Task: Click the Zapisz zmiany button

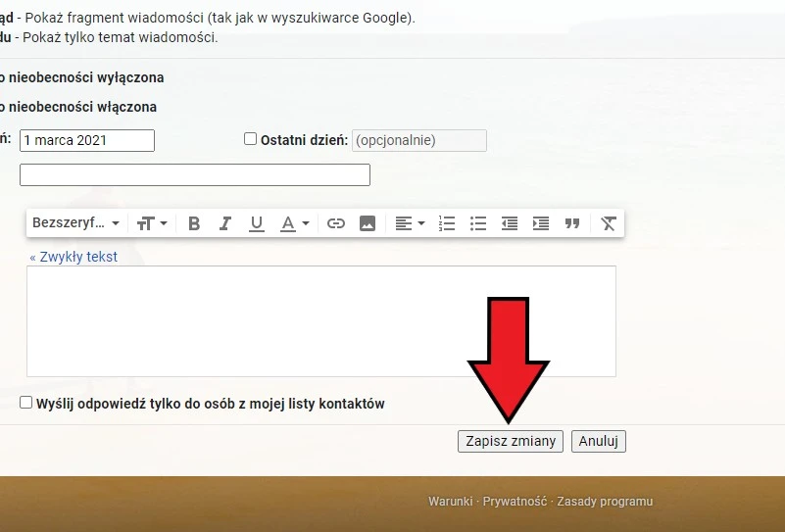Action: point(511,441)
